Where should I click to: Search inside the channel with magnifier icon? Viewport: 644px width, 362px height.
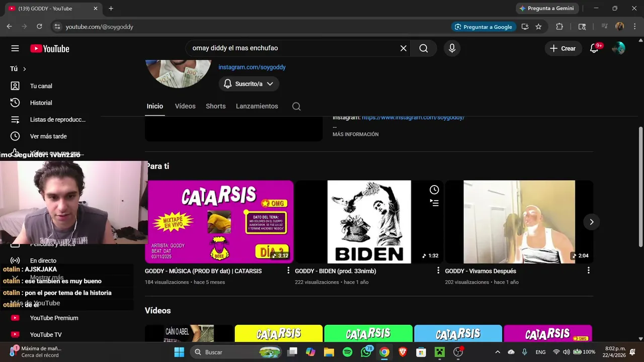[296, 106]
